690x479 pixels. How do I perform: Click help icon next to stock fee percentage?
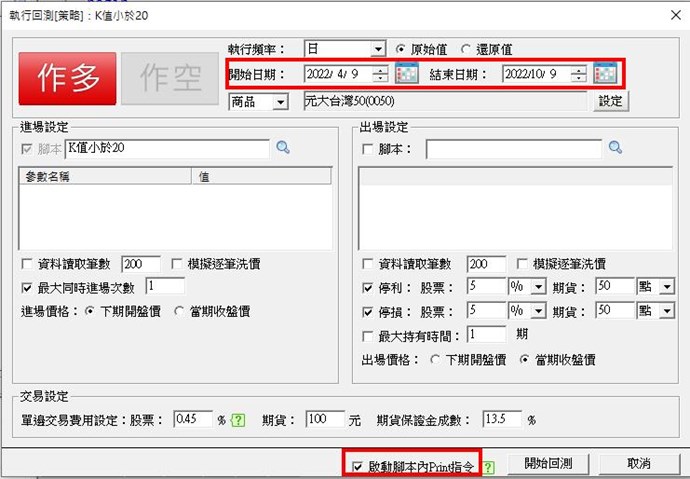pyautogui.click(x=237, y=420)
